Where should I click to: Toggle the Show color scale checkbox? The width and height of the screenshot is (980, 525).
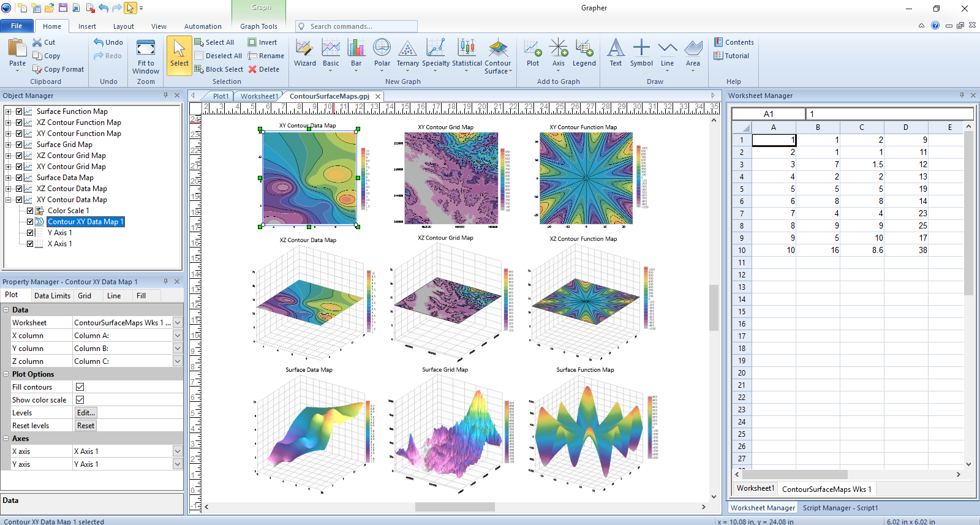coord(80,400)
